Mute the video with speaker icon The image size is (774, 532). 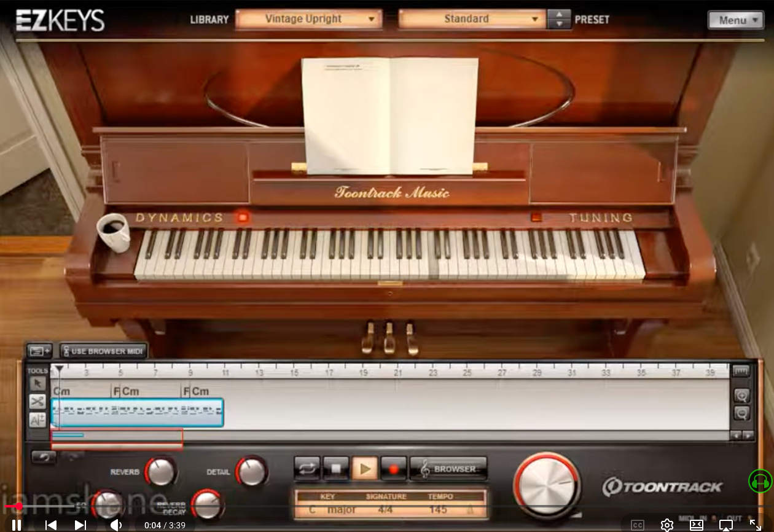tap(115, 525)
